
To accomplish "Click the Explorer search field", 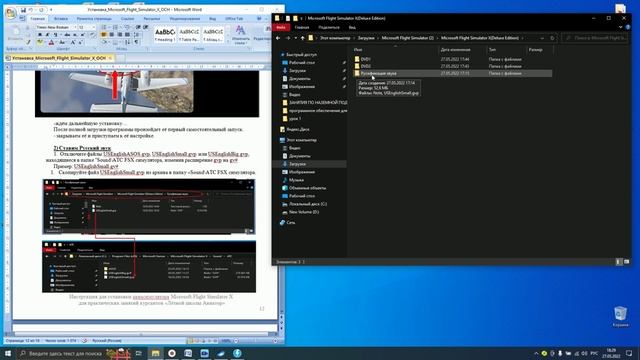I will point(595,38).
